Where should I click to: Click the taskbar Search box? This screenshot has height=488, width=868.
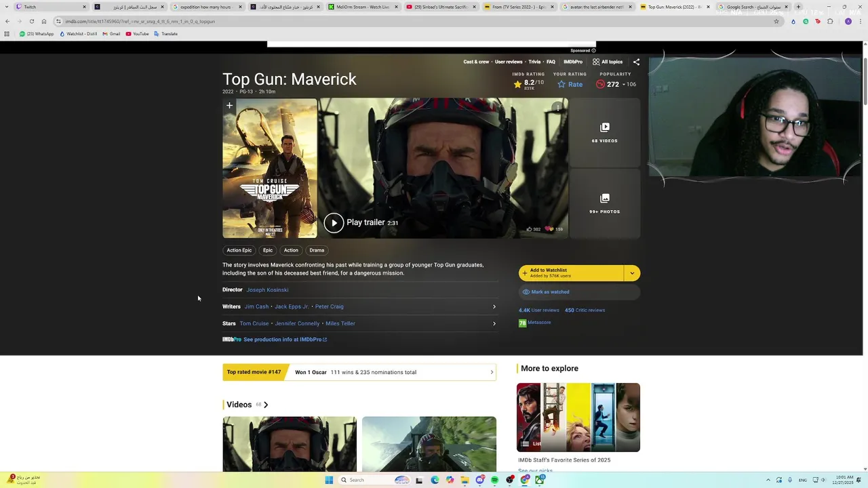click(x=376, y=480)
